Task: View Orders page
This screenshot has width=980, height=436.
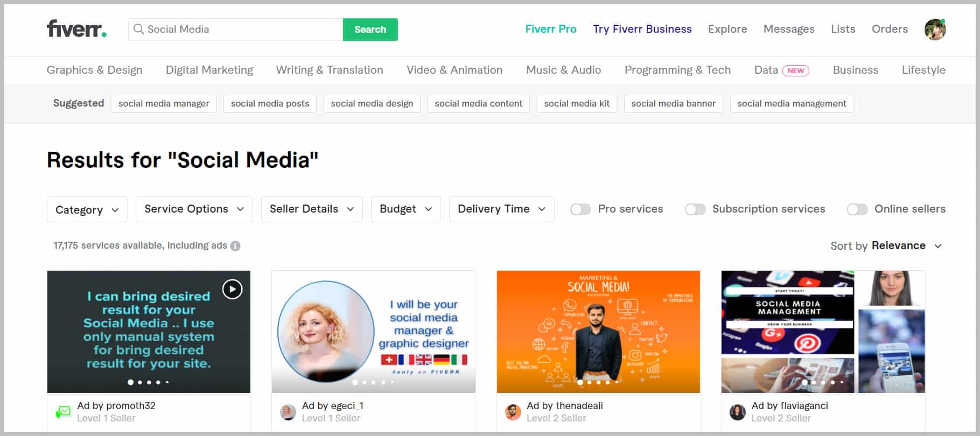Action: pos(890,29)
